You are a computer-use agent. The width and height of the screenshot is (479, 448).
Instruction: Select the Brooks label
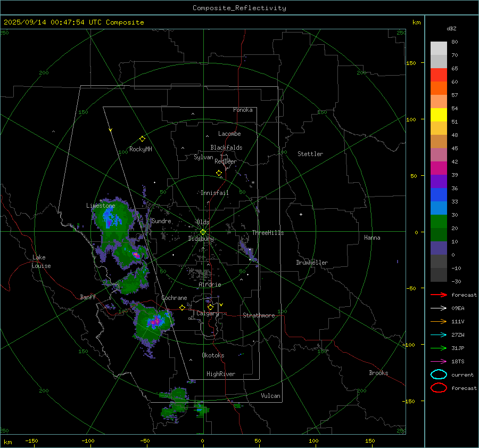click(x=378, y=373)
